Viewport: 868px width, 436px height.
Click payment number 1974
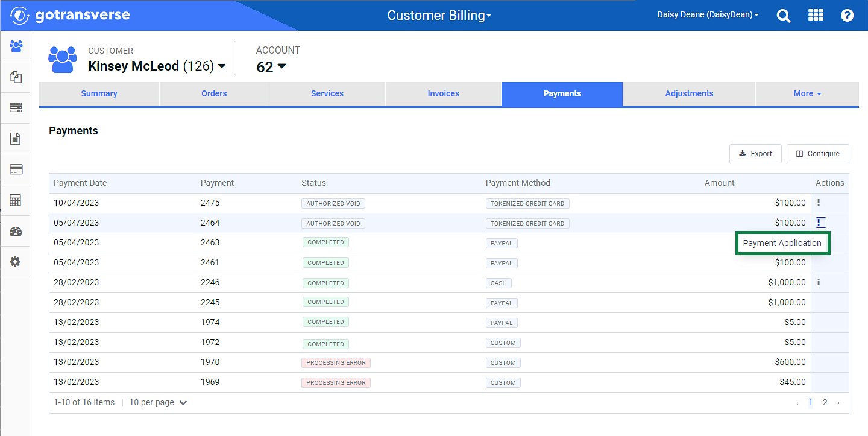[210, 322]
